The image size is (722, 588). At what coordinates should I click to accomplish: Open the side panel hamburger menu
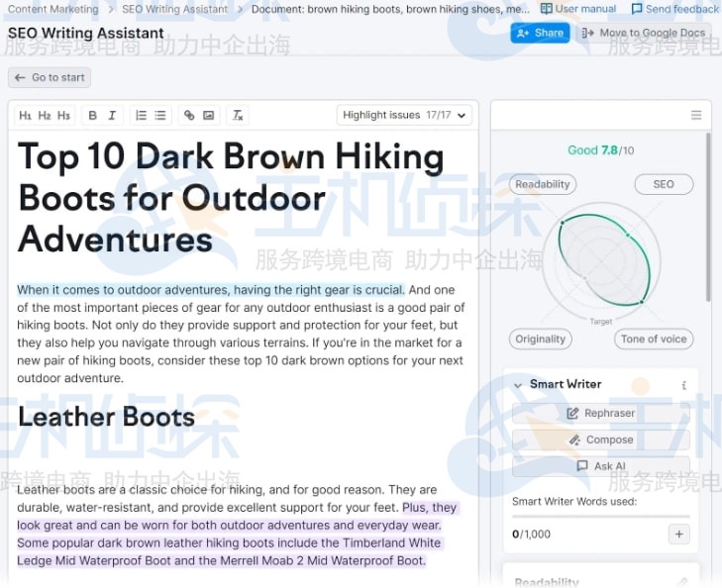[696, 116]
